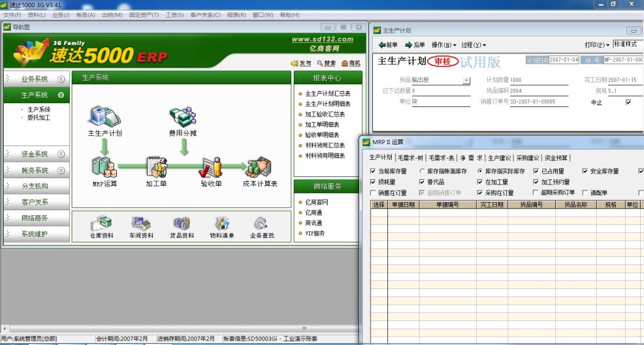Viewport: 644px width, 345px height.
Task: Click the 计划数量 input field
Action: coord(539,80)
